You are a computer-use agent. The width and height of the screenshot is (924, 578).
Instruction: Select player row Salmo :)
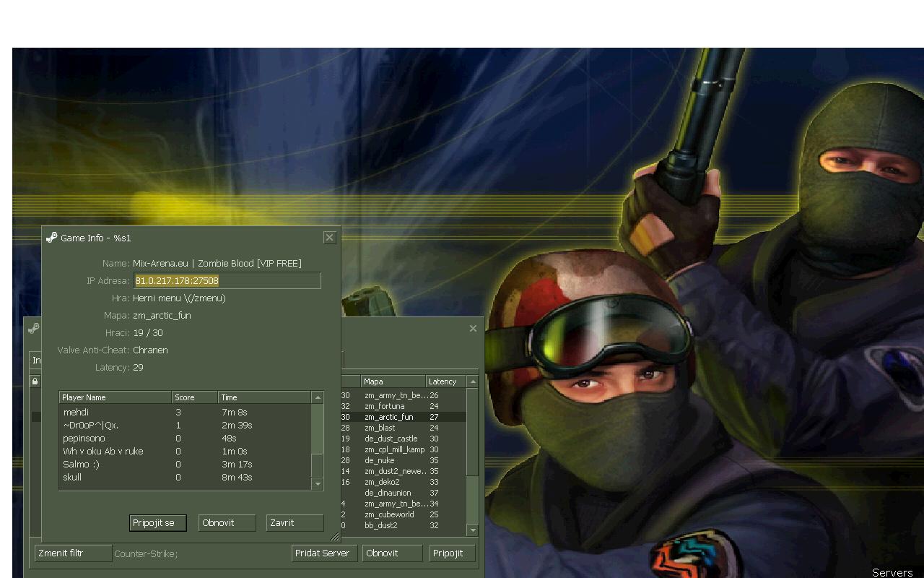(185, 465)
